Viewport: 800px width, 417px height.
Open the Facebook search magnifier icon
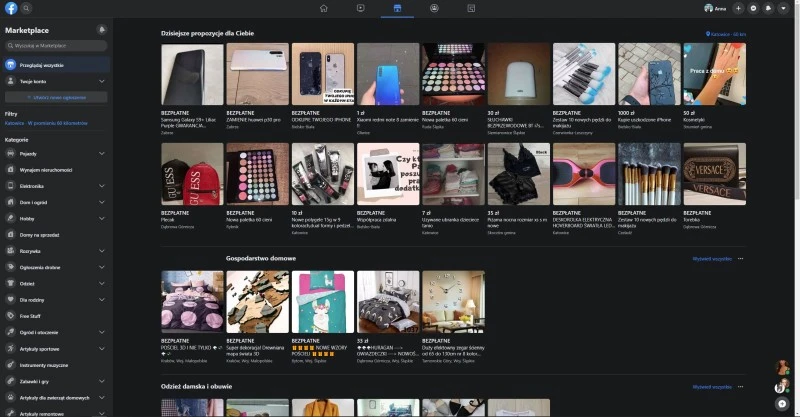coord(26,8)
